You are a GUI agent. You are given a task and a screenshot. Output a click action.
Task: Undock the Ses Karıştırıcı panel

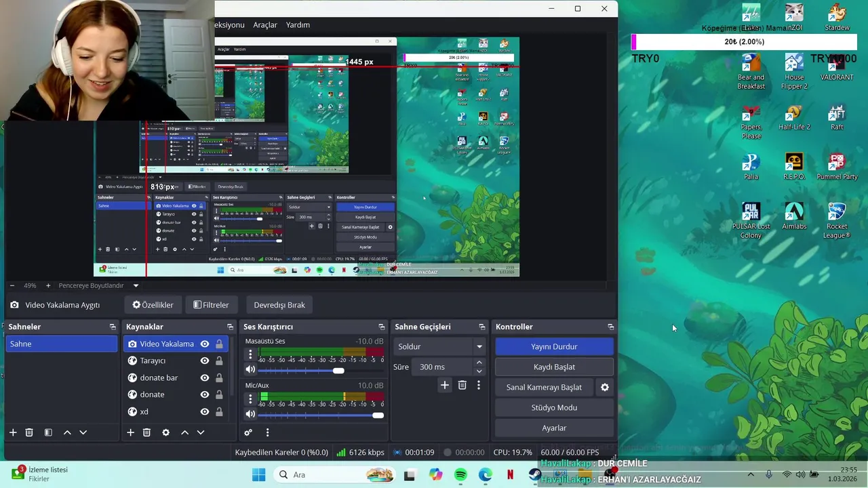point(381,327)
